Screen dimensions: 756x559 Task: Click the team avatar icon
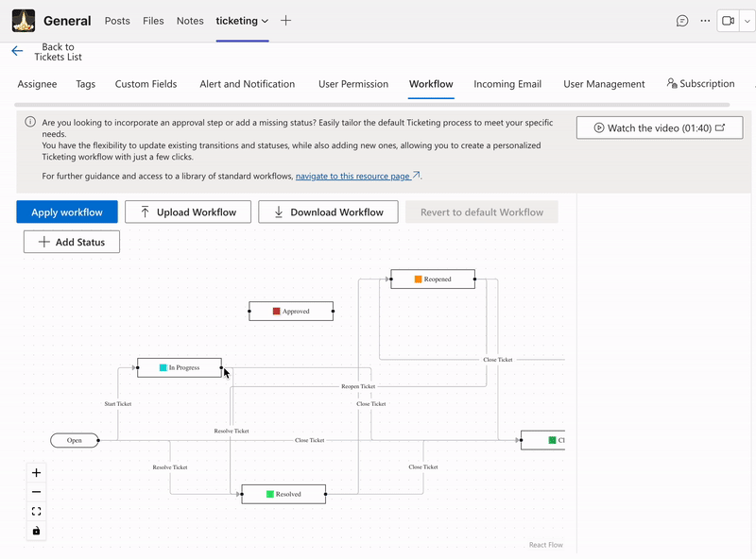coord(23,21)
